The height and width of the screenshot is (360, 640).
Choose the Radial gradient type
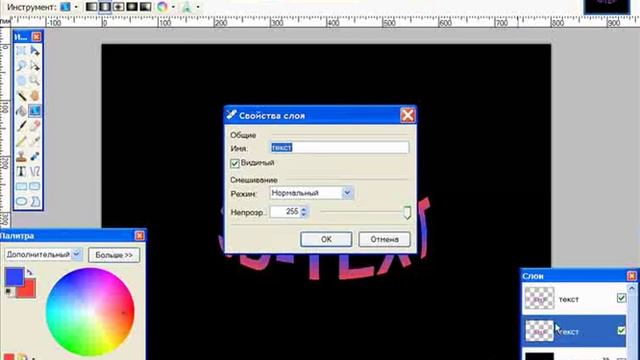[x=132, y=7]
